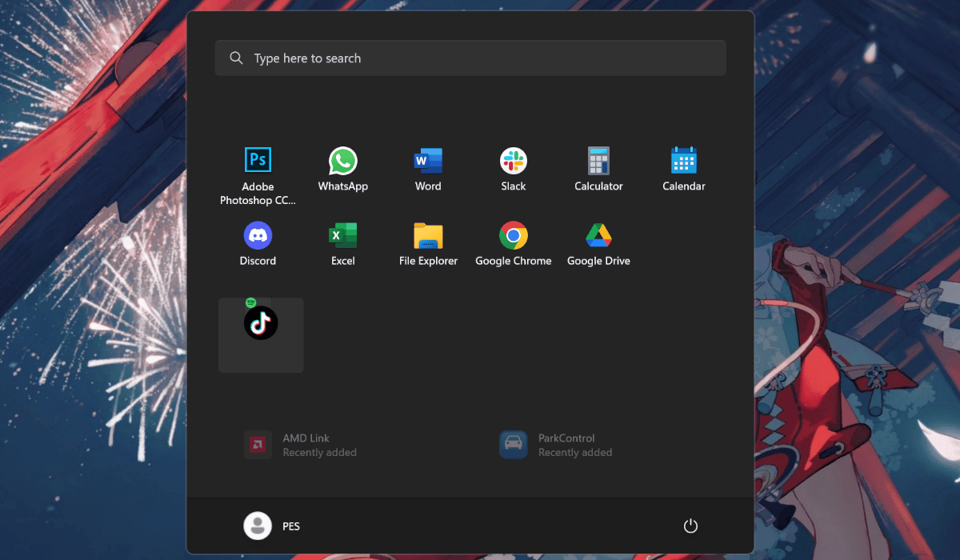Open Adobe Photoshop CC from pinned apps
The width and height of the screenshot is (960, 560).
tap(258, 161)
